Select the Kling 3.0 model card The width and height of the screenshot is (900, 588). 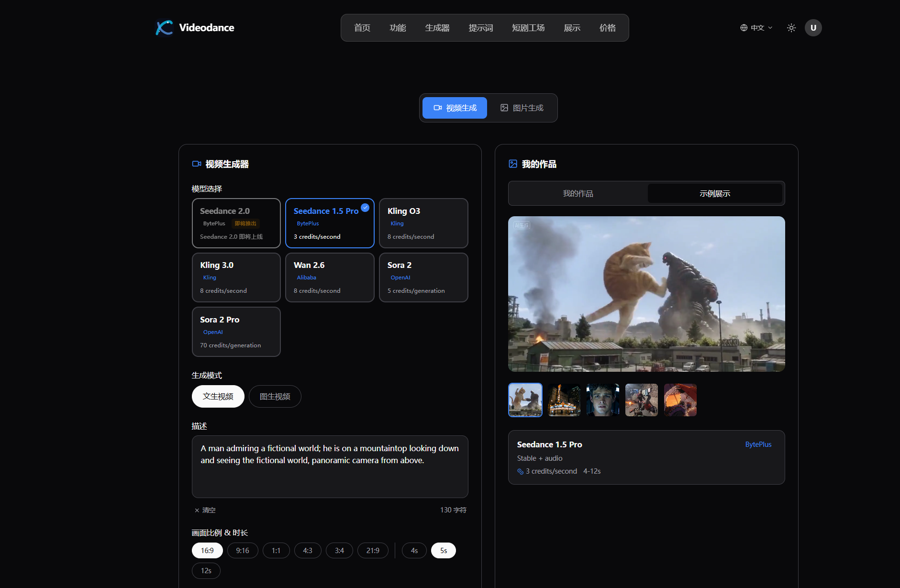pyautogui.click(x=236, y=277)
